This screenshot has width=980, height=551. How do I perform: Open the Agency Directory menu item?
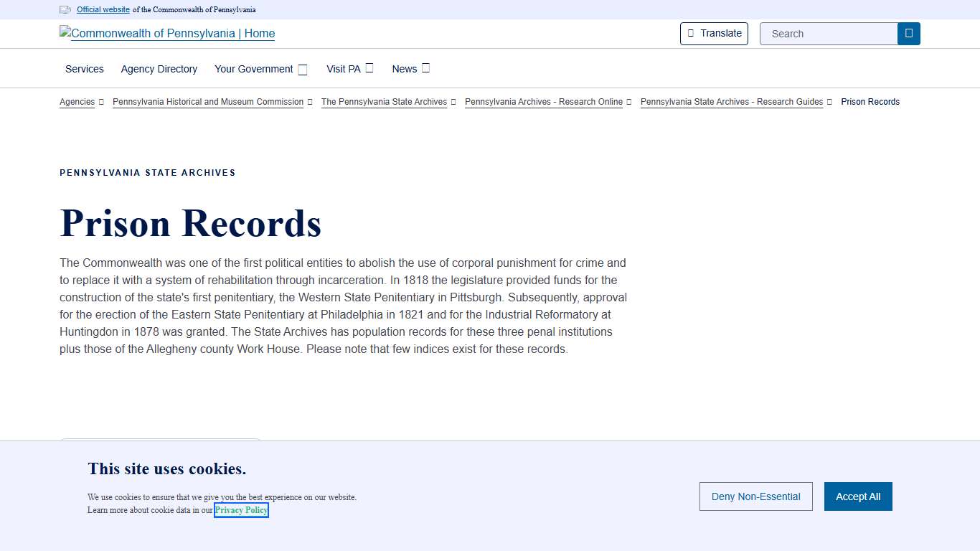pyautogui.click(x=159, y=69)
